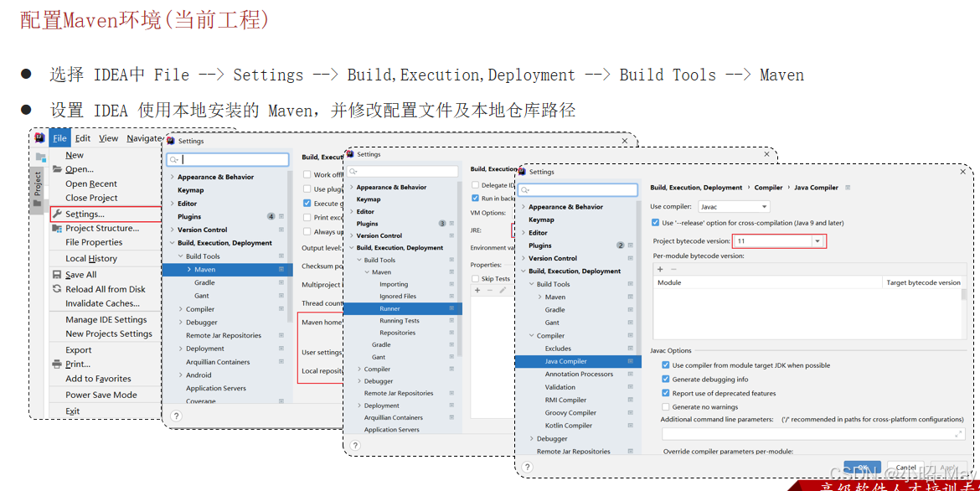Open the View menu

(108, 138)
